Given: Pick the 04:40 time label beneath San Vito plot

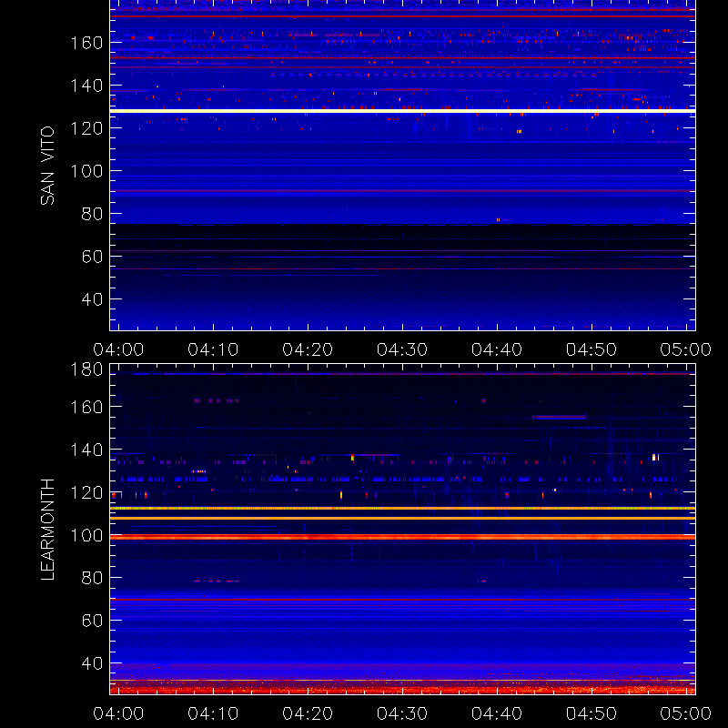Looking at the screenshot, I should pos(497,349).
